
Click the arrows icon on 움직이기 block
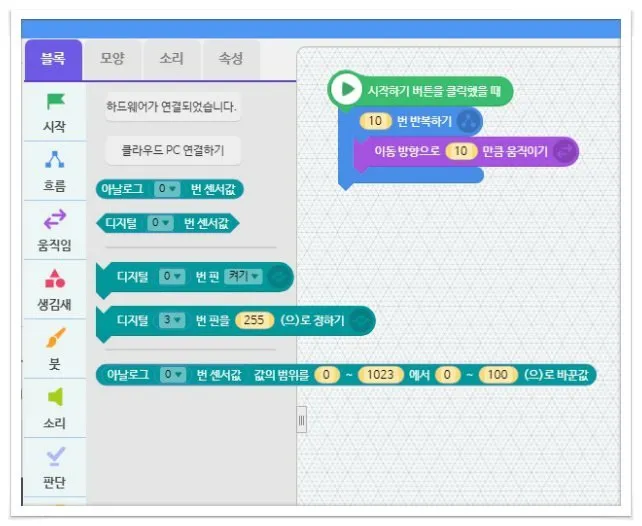coord(564,151)
